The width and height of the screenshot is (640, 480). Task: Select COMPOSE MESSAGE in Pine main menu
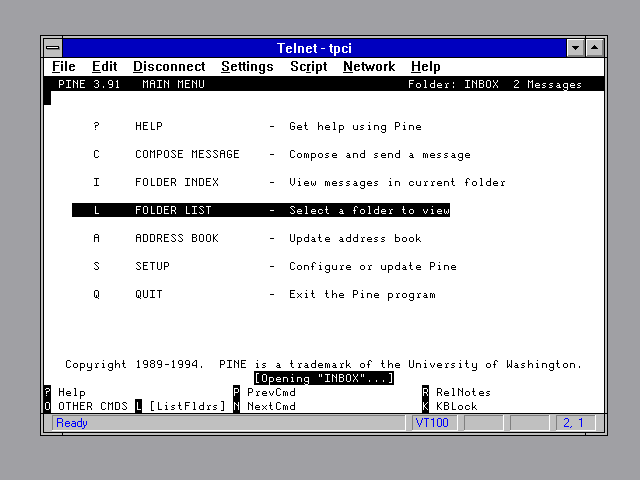tap(187, 155)
